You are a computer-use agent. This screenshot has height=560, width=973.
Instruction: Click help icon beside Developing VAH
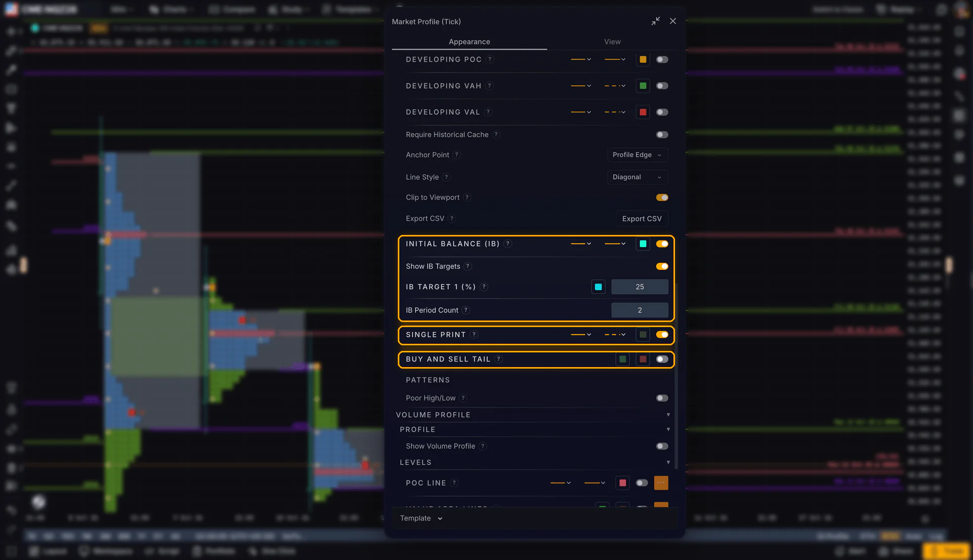click(490, 86)
